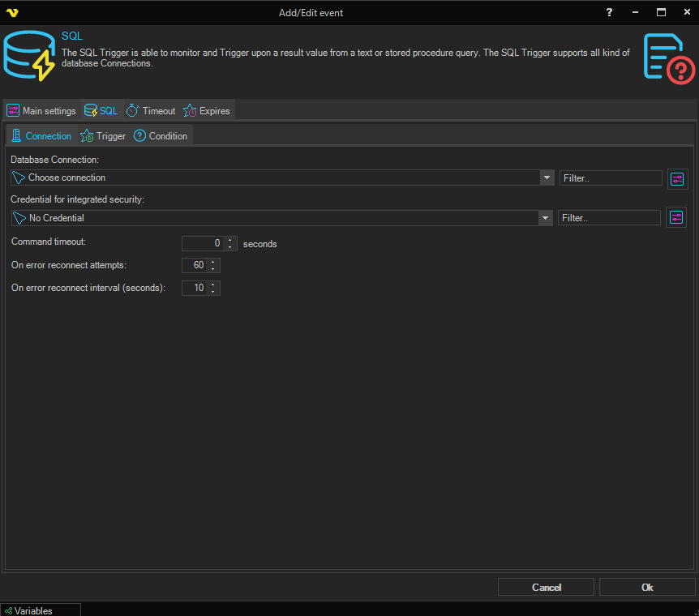This screenshot has height=616, width=699.
Task: Increase Command timeout with up arrow
Action: click(231, 240)
